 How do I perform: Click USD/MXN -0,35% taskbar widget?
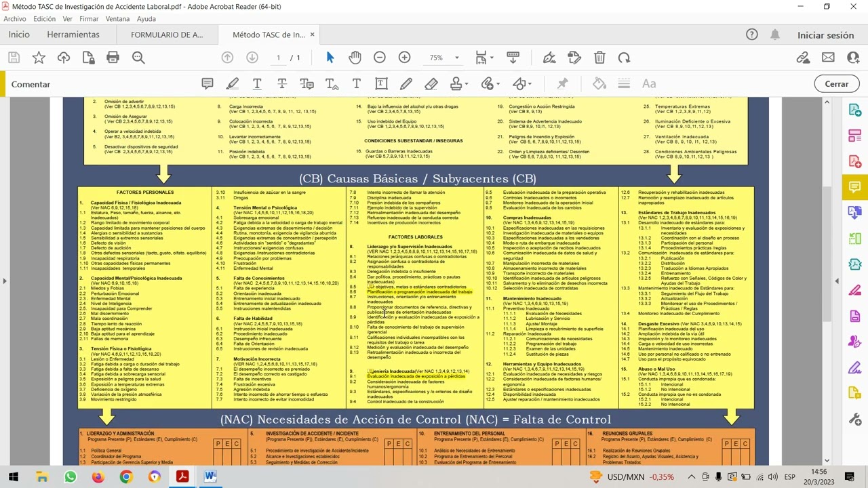(x=631, y=477)
